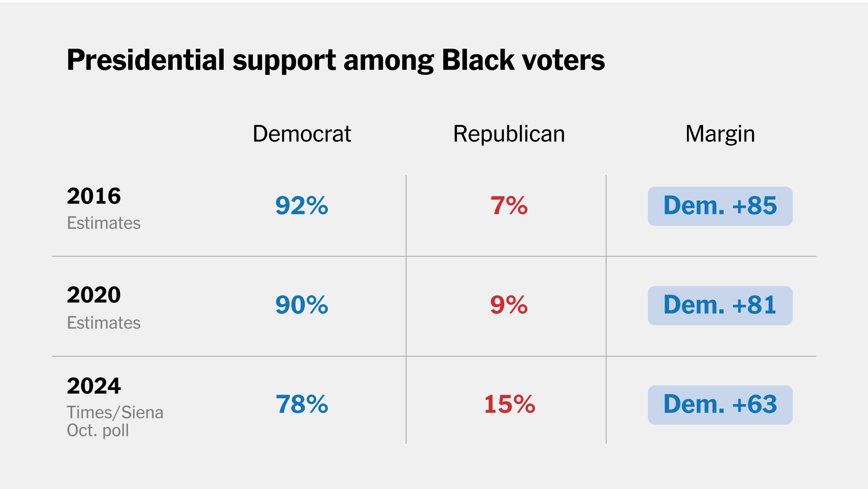
Task: Click the 7% Republican value
Action: tap(509, 205)
